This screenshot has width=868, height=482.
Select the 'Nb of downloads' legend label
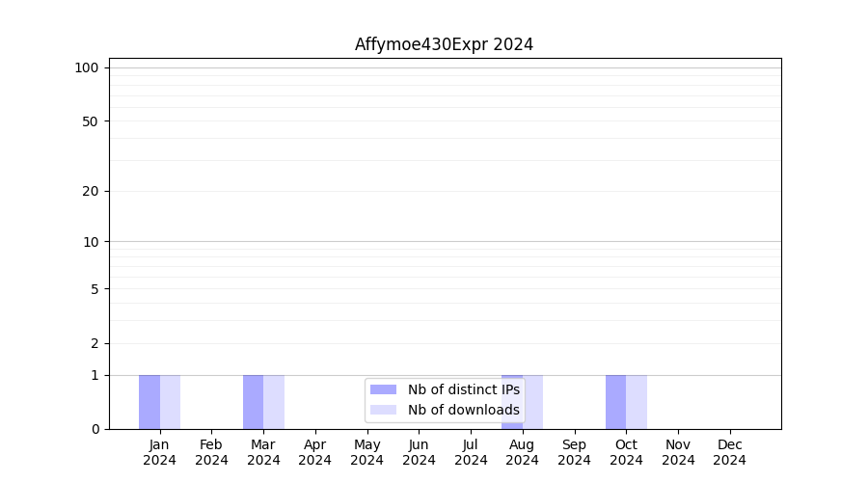pyautogui.click(x=463, y=410)
